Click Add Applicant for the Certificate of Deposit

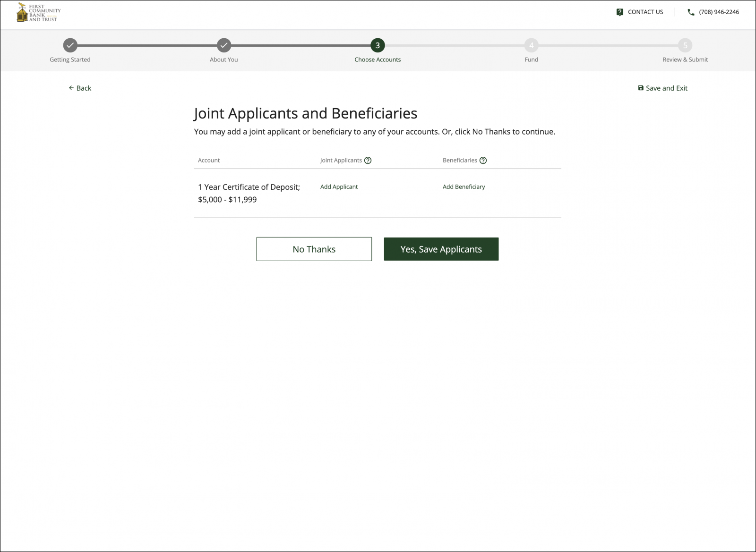(339, 187)
